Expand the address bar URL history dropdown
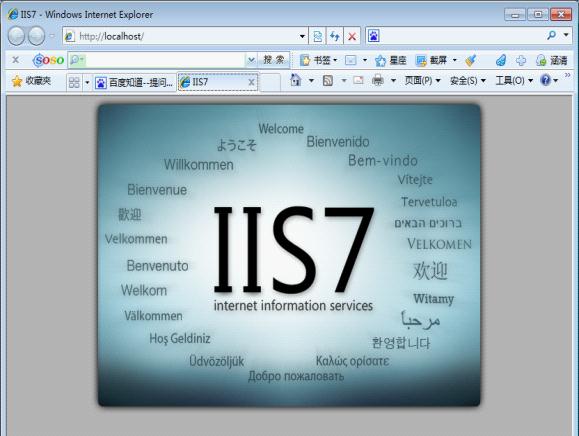 (x=302, y=36)
